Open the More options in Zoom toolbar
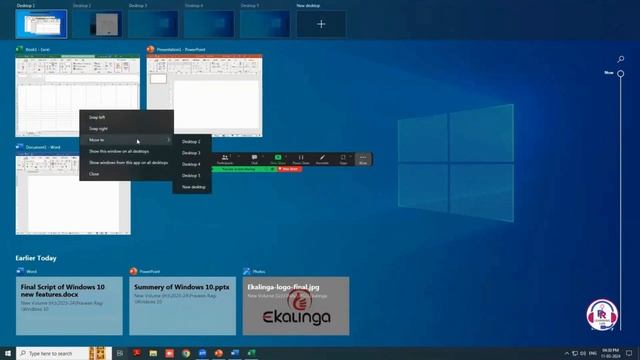Viewport: 640px width, 360px height. [x=363, y=159]
